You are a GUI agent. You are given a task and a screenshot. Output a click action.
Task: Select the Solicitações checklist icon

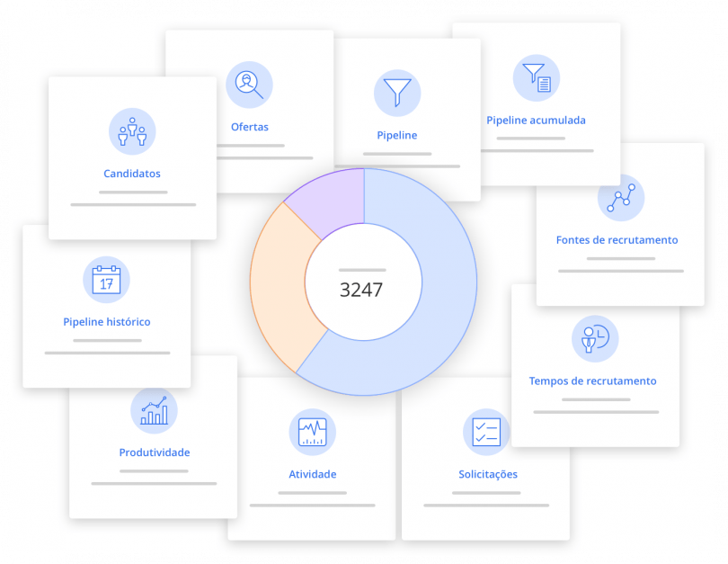pos(486,431)
